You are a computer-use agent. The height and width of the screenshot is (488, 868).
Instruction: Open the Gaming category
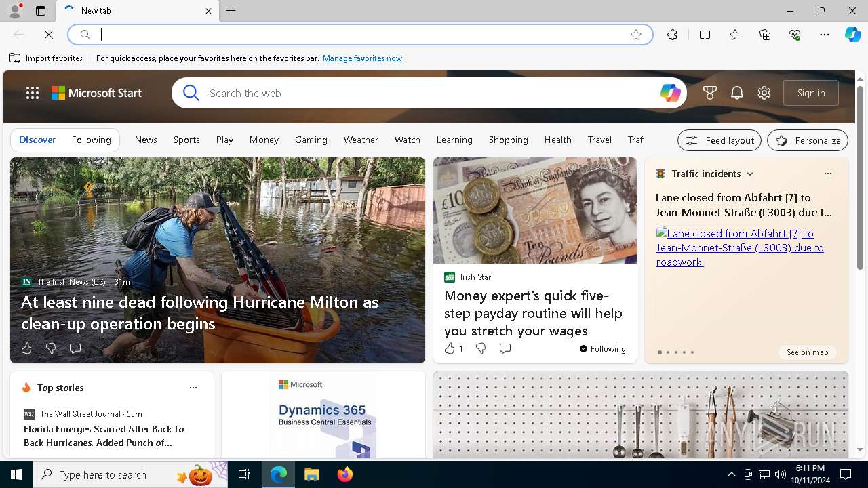[x=311, y=140]
